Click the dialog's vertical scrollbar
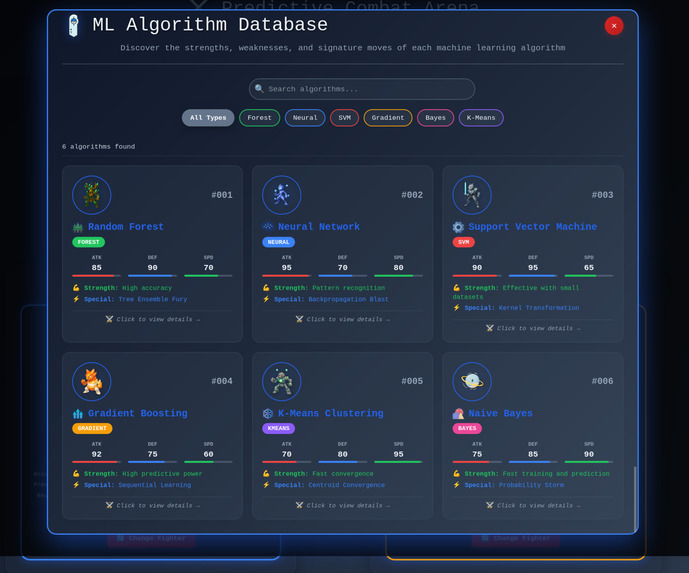The width and height of the screenshot is (689, 573). [x=635, y=499]
